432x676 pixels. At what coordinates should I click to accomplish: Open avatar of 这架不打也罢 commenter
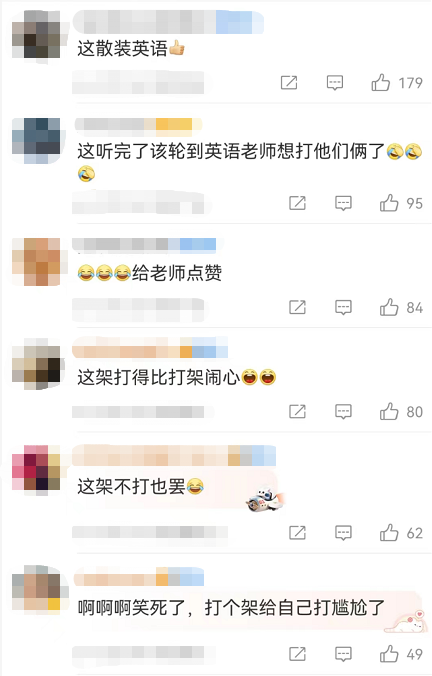(x=36, y=468)
